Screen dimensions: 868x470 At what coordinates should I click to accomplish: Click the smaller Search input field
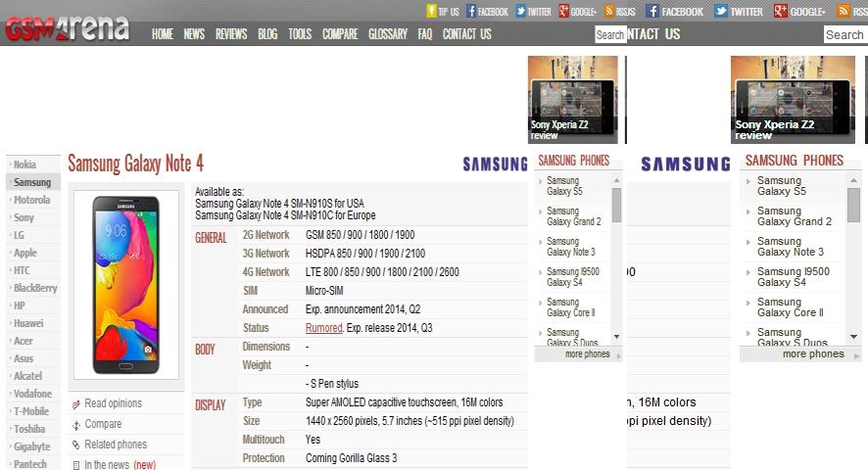click(610, 35)
